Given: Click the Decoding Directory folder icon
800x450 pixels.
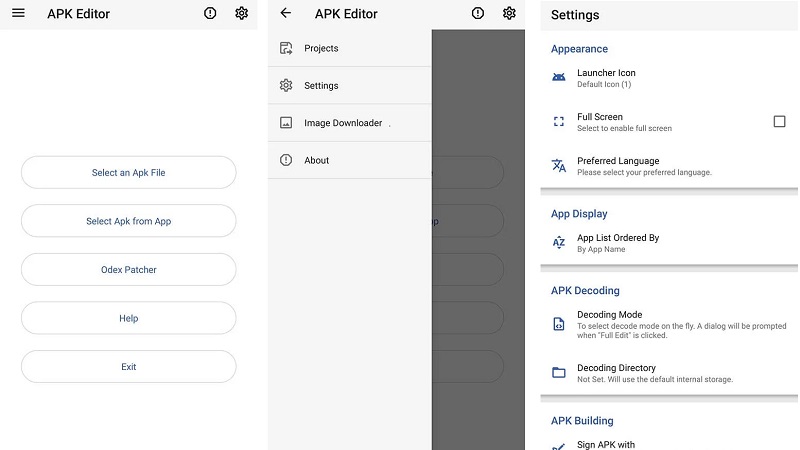Looking at the screenshot, I should 559,372.
